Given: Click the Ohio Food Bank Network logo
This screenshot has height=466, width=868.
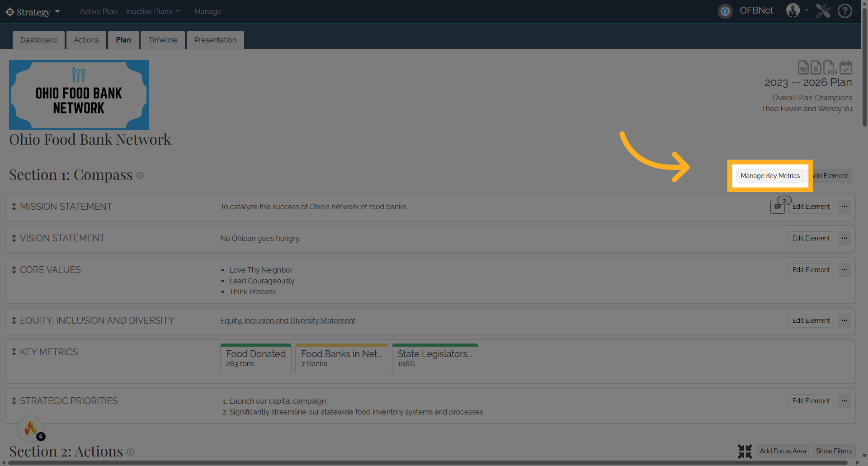Looking at the screenshot, I should click(79, 95).
